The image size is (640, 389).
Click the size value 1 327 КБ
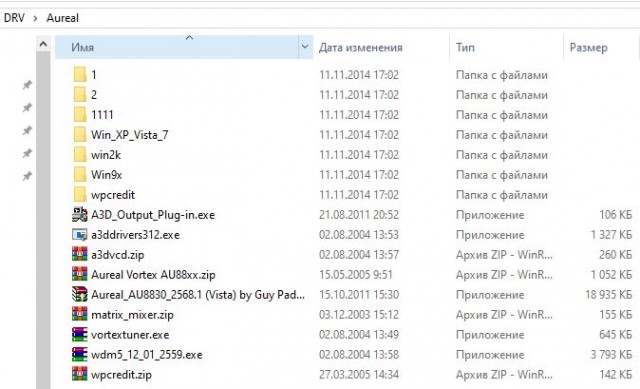[x=611, y=235]
